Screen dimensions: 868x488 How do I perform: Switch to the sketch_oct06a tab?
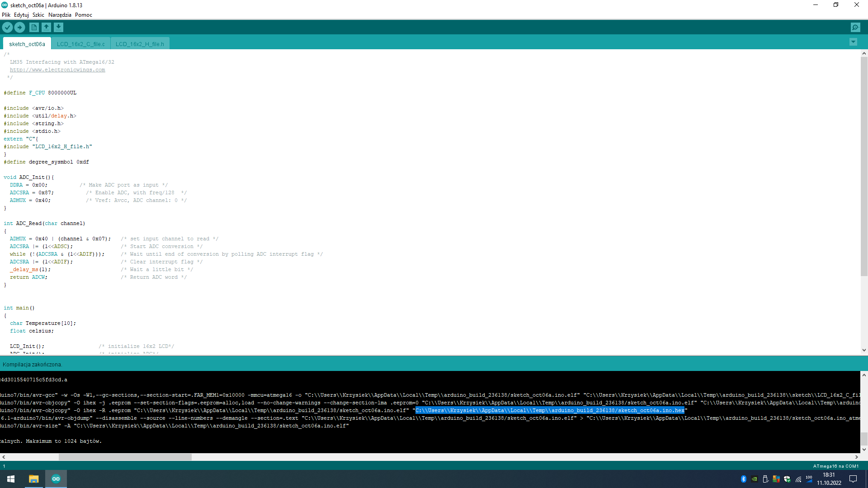point(27,44)
